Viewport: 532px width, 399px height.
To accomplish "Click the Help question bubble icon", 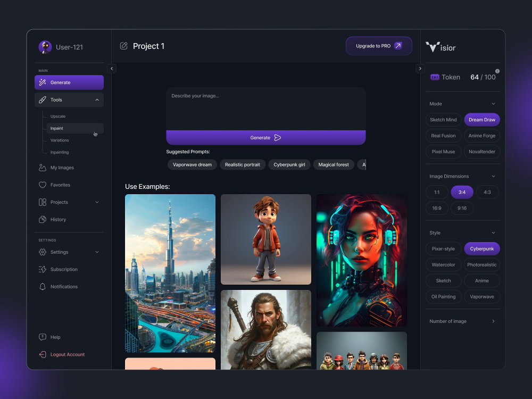I will coord(43,337).
